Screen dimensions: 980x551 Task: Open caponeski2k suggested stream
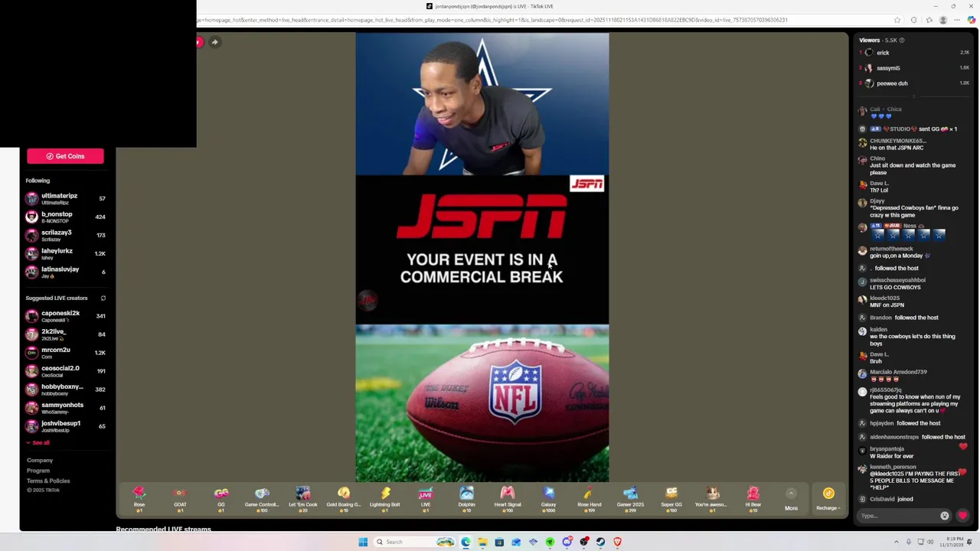[x=65, y=316]
